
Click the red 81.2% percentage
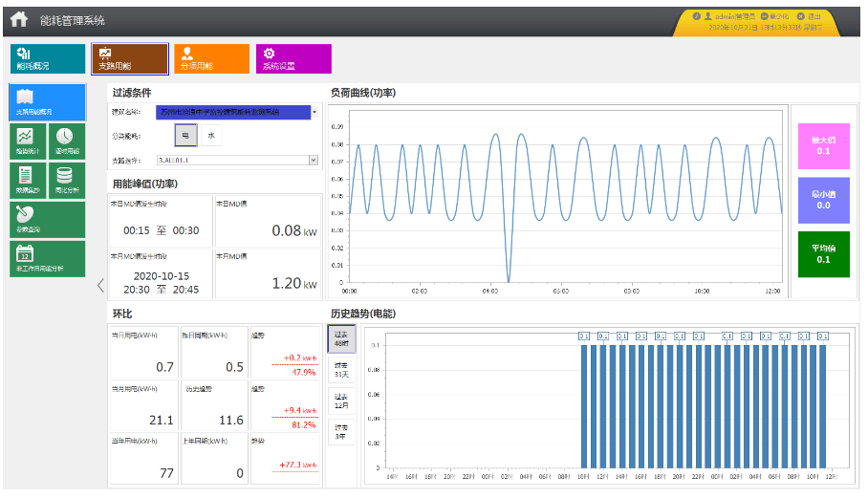click(x=304, y=424)
